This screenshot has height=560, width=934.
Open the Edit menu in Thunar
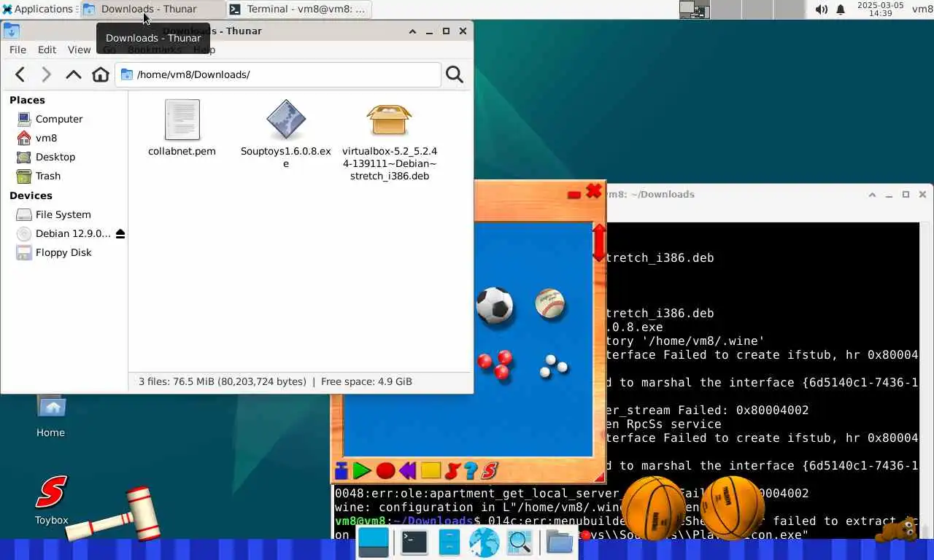(47, 50)
